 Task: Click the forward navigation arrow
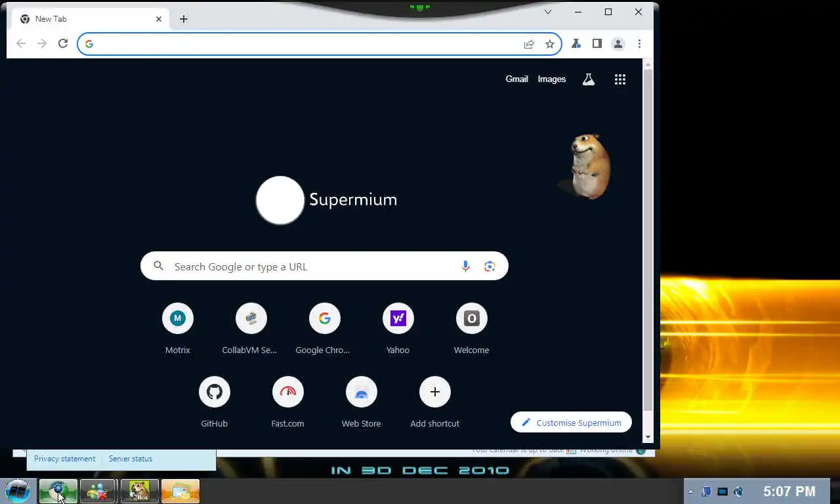(x=42, y=44)
